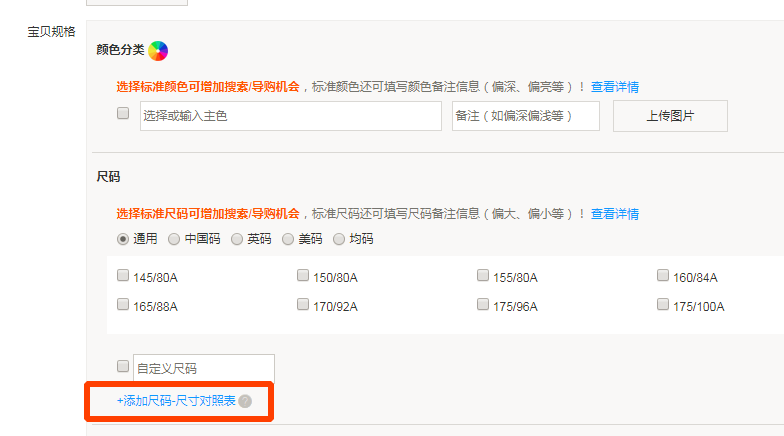The height and width of the screenshot is (436, 784).
Task: Tick the custom size checkbox
Action: 123,367
